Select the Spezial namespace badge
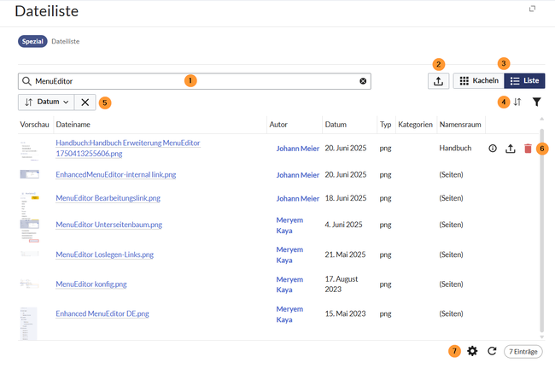The image size is (555, 392). coord(32,41)
